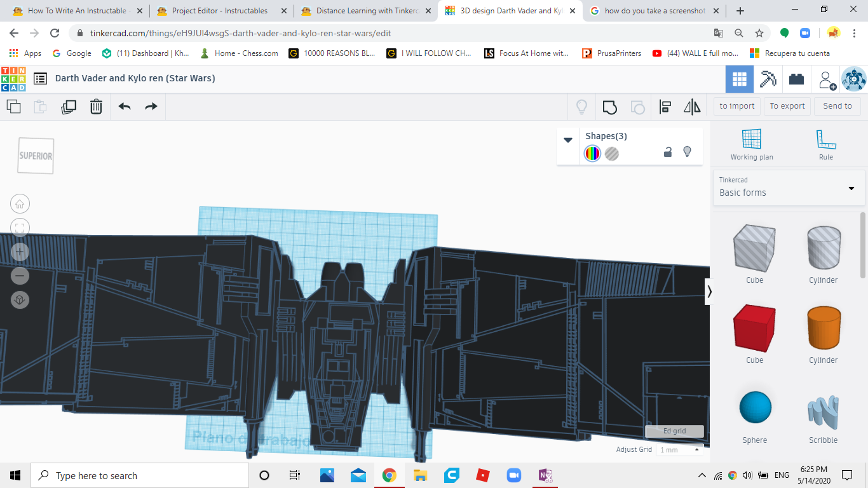Open the Chess.com bookmark
This screenshot has height=488, width=868.
(x=239, y=53)
